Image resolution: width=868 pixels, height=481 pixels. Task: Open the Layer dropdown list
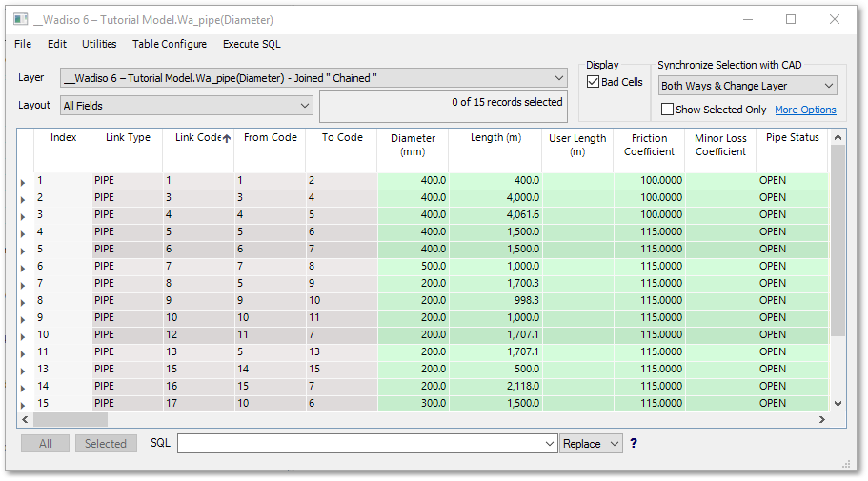[559, 78]
